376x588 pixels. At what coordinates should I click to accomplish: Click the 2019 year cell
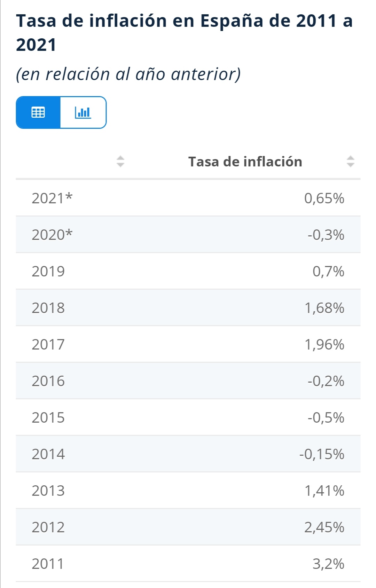pyautogui.click(x=48, y=271)
